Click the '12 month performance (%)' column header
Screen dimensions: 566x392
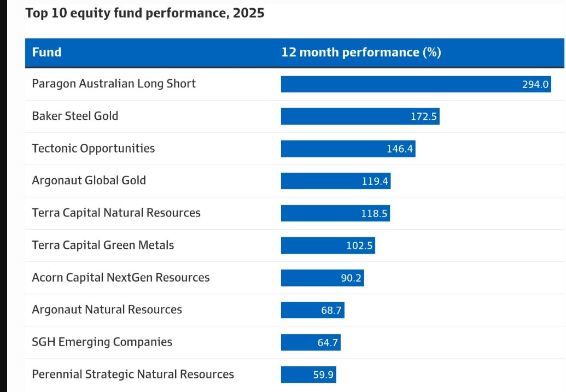point(361,52)
